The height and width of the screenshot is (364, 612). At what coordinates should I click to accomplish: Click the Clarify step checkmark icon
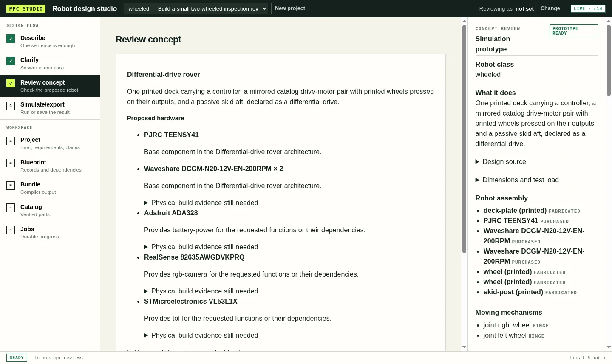[11, 61]
